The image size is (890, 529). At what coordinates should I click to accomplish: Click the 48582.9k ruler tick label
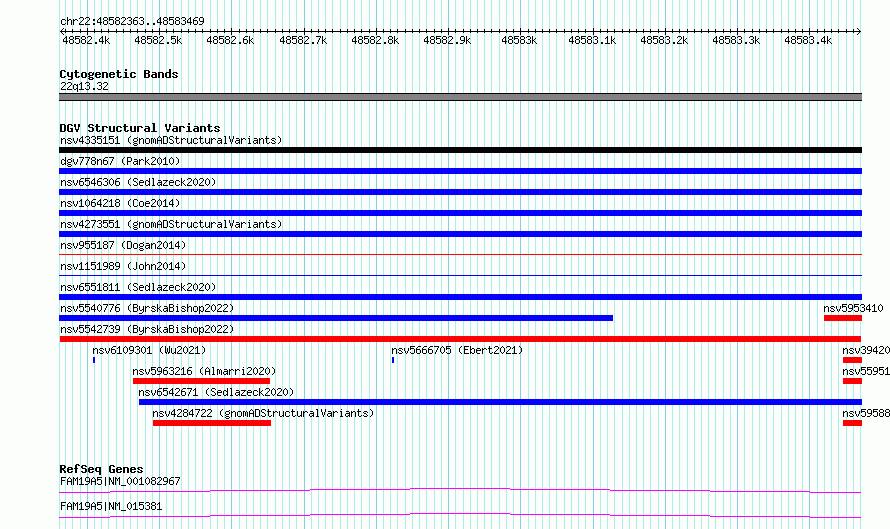[447, 40]
